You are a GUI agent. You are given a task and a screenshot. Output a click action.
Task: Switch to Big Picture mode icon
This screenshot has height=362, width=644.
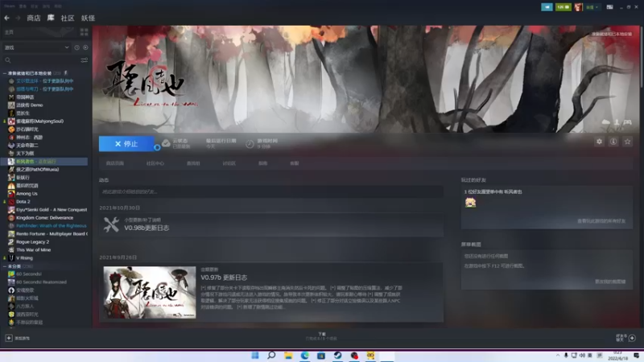[x=610, y=7]
